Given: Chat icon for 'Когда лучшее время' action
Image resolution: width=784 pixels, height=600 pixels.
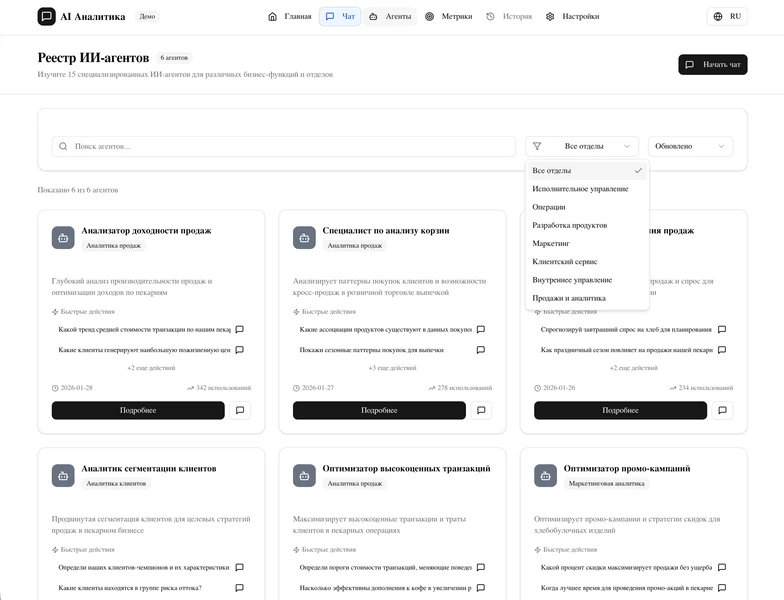Looking at the screenshot, I should 722,588.
